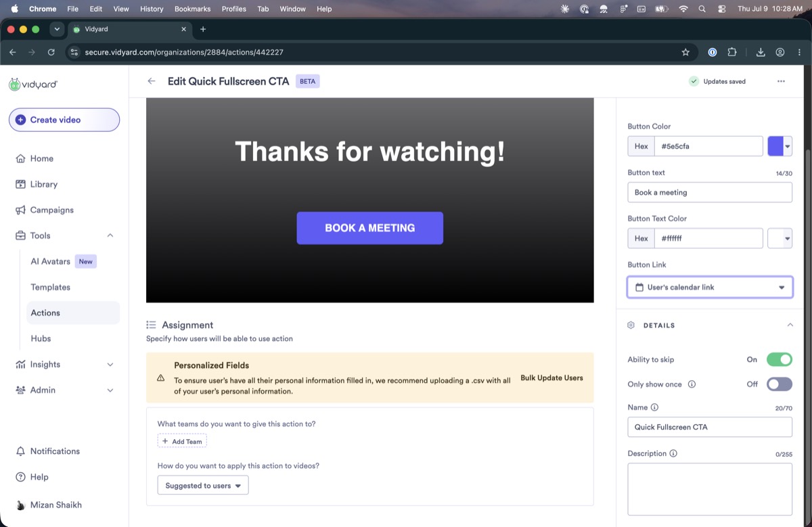The image size is (812, 527).
Task: Click the Vidyard logo
Action: pyautogui.click(x=33, y=85)
